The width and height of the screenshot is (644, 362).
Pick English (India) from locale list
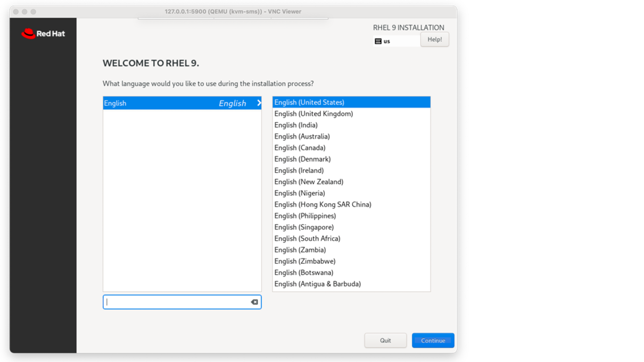(x=296, y=125)
